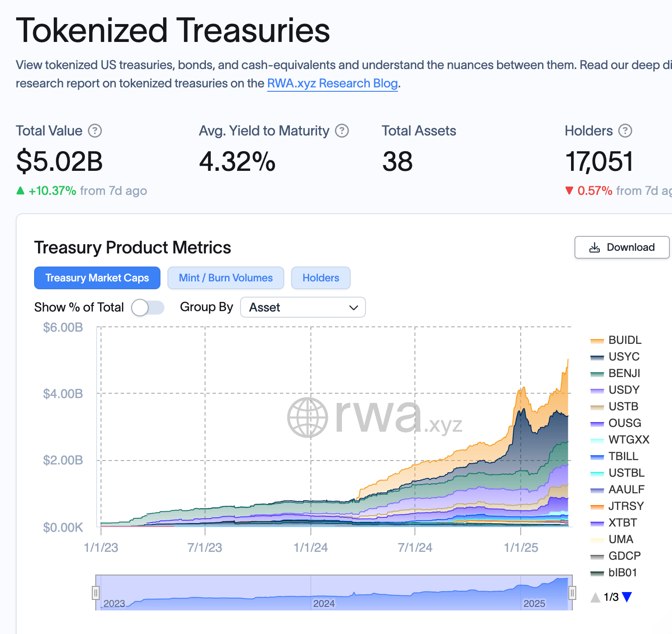Click the chevron in the Group By selector
The image size is (672, 634).
[x=353, y=307]
